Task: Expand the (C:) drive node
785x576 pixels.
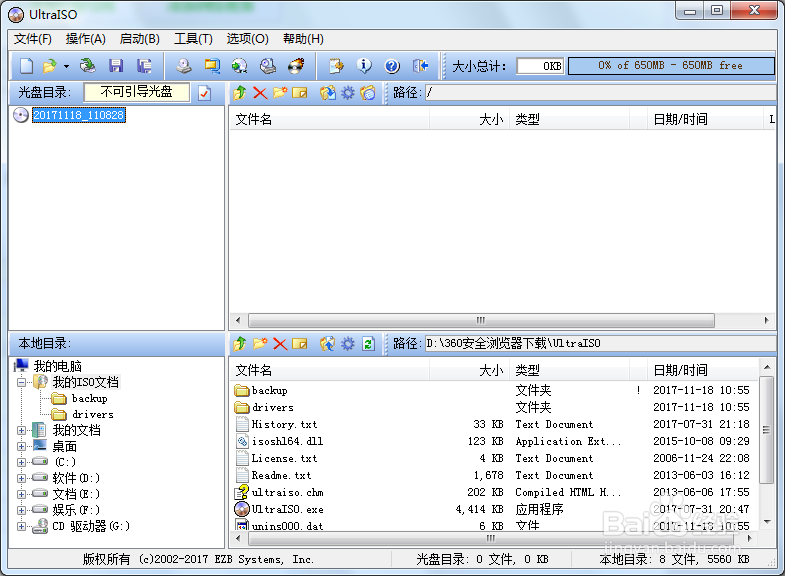Action: 21,462
